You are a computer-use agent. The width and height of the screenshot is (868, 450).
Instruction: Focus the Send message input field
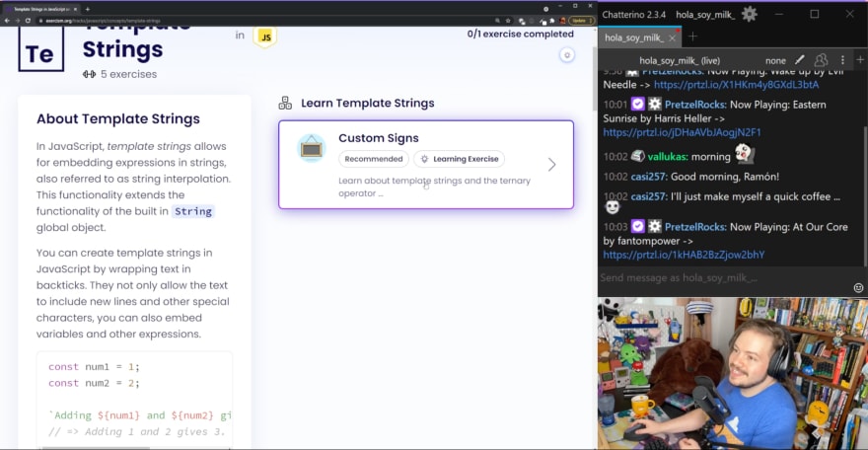[x=725, y=278]
